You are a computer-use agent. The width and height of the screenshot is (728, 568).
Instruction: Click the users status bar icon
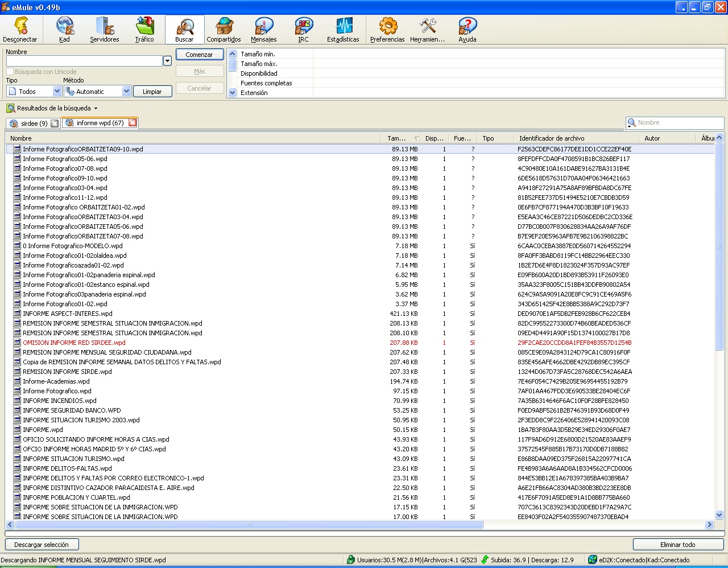[x=351, y=560]
